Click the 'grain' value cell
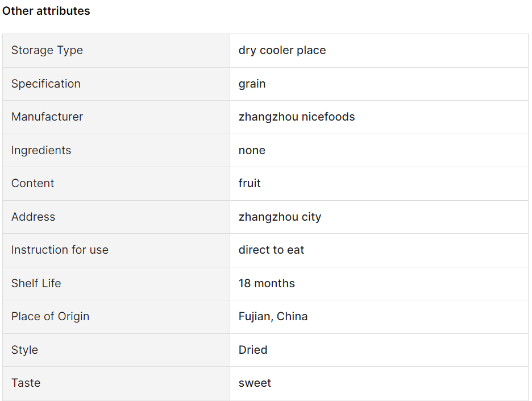This screenshot has width=532, height=401. click(379, 84)
